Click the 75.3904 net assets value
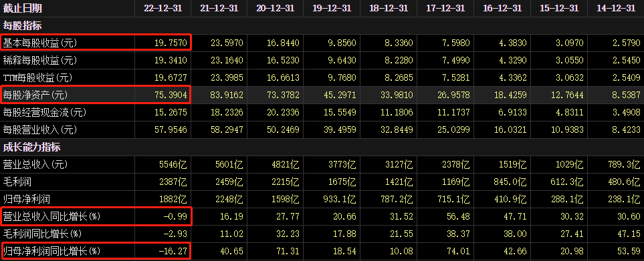The image size is (644, 261). tap(171, 95)
